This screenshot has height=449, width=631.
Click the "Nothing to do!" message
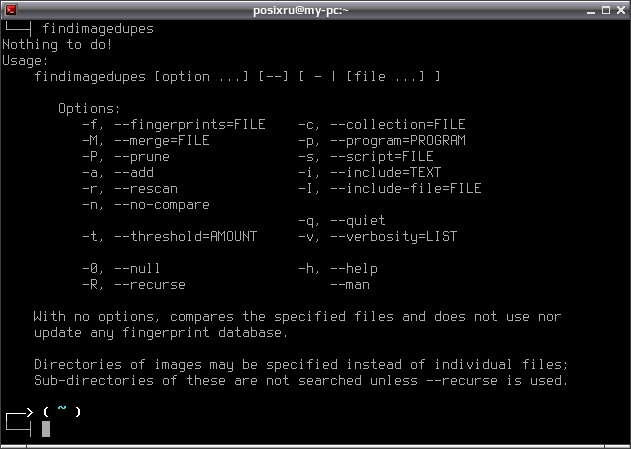pyautogui.click(x=57, y=44)
